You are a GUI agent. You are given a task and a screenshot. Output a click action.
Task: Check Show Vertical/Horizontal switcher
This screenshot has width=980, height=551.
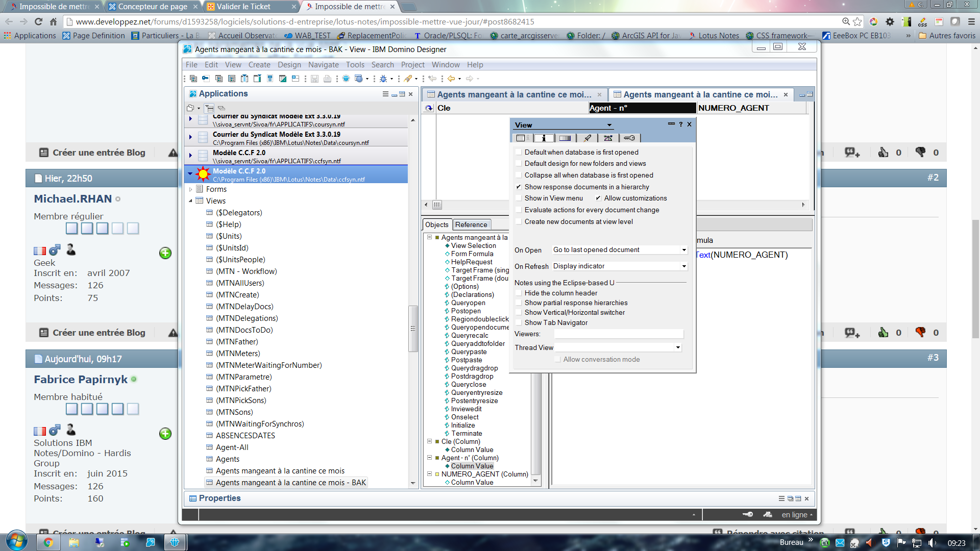coord(519,313)
